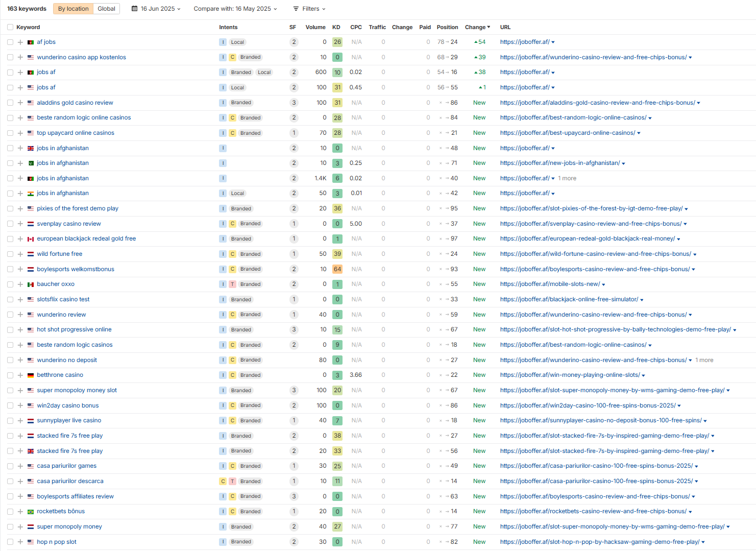Click the plus icon beside 'top upaycard online casinos'
756x551 pixels.
20,133
